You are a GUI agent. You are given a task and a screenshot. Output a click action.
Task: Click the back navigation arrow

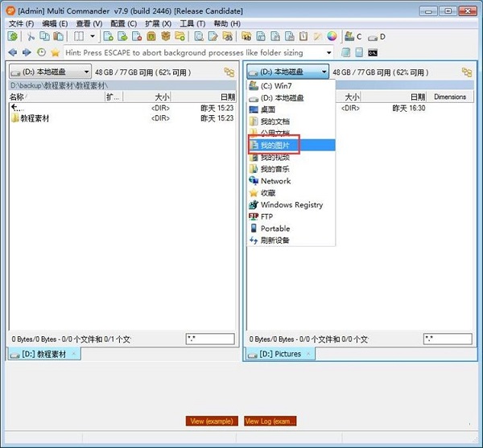click(x=12, y=52)
